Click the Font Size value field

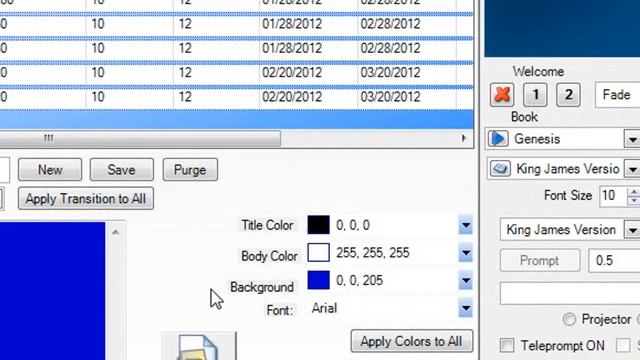click(613, 196)
